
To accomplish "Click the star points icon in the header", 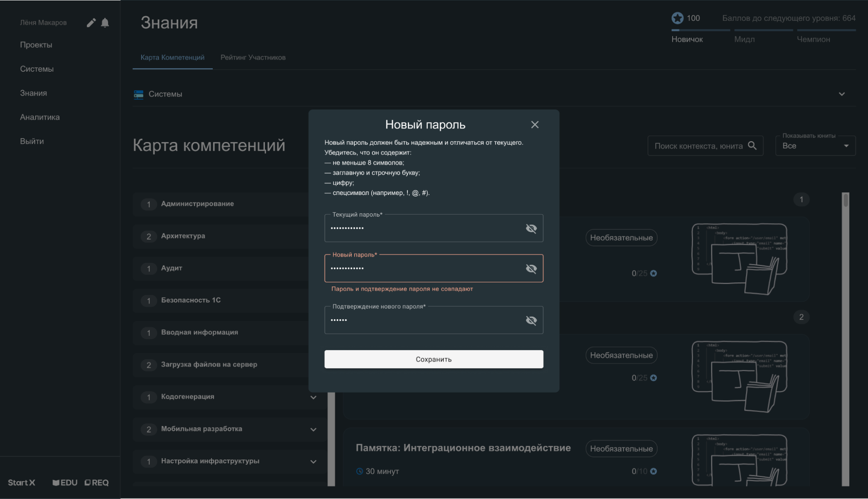I will tap(677, 18).
